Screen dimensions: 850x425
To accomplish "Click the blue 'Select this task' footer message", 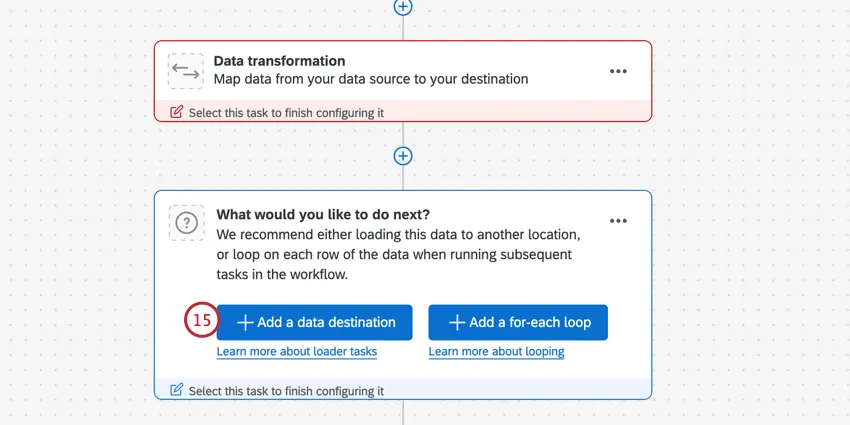I will pyautogui.click(x=286, y=391).
